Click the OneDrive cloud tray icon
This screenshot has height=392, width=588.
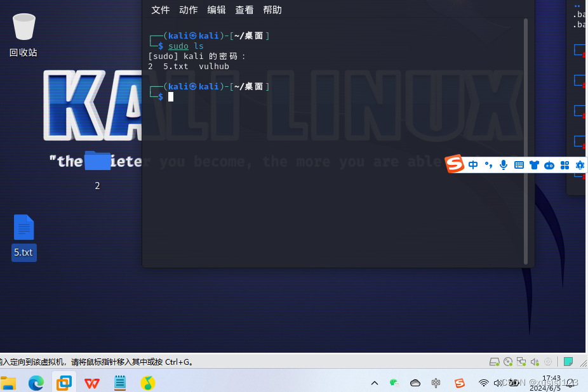[415, 383]
